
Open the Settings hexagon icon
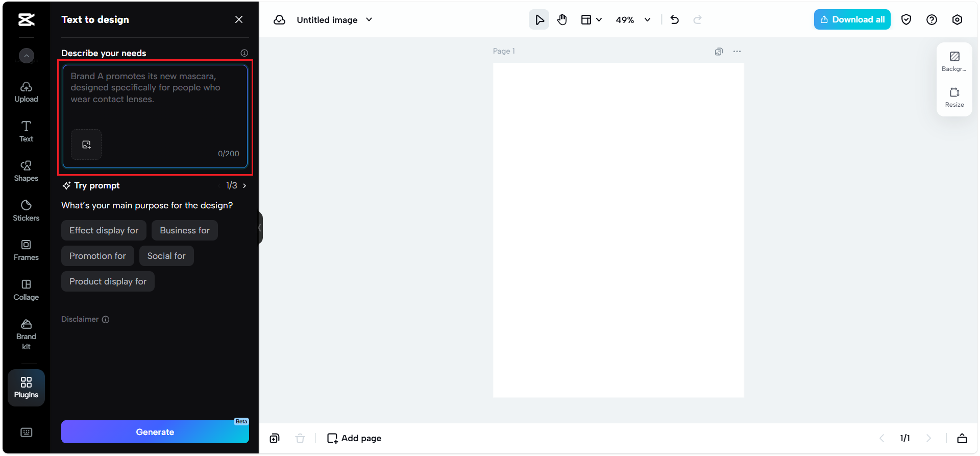[x=958, y=19]
